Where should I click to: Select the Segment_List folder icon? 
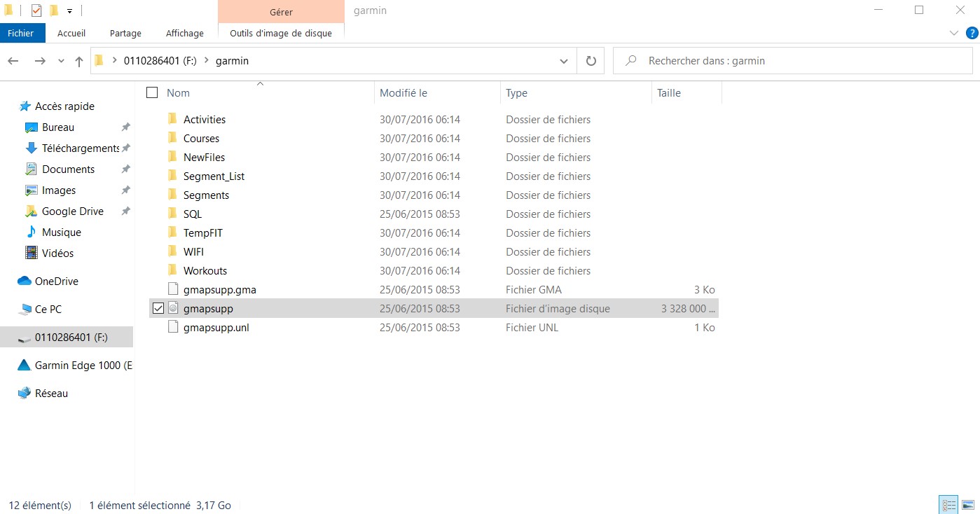pos(173,176)
